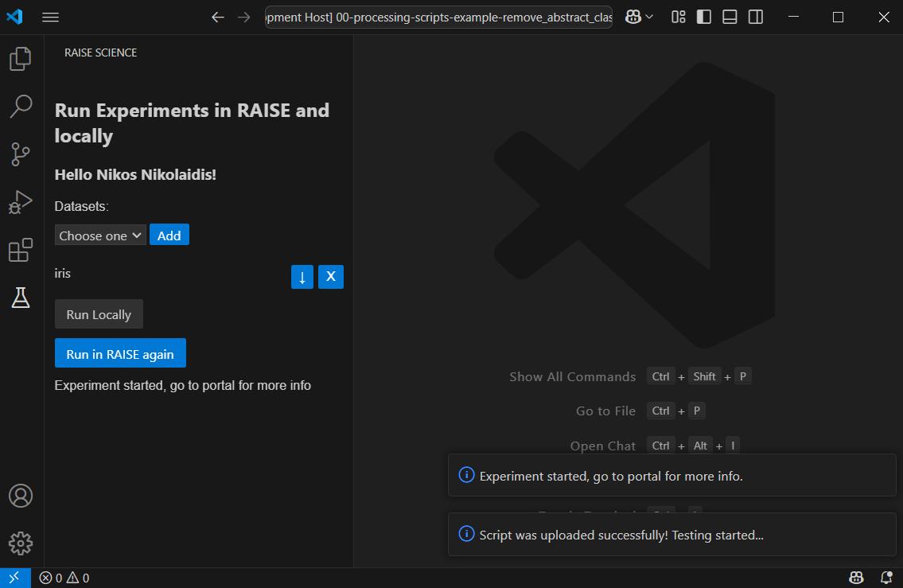
Task: Toggle the secondary side bar
Action: pyautogui.click(x=756, y=18)
